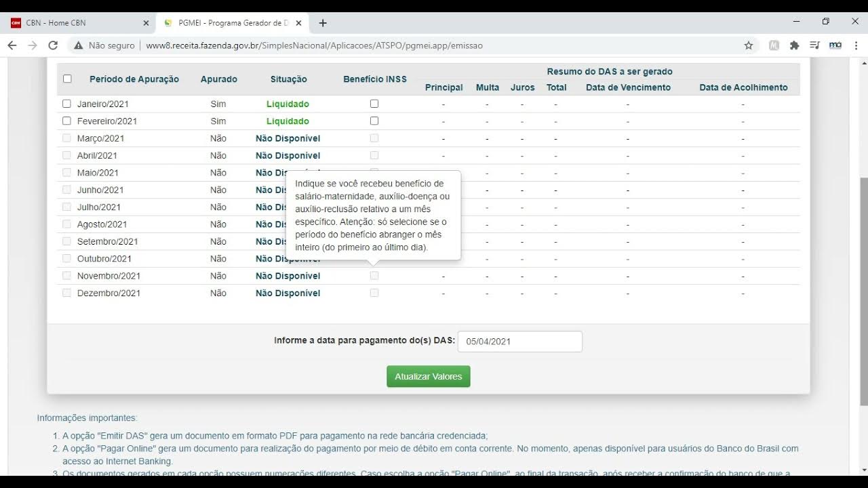The height and width of the screenshot is (488, 868).
Task: Click the Atualizar Valores button
Action: (429, 376)
